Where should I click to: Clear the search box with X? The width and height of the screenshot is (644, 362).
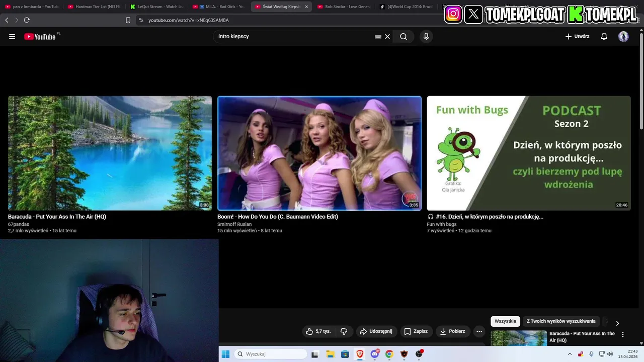click(387, 36)
